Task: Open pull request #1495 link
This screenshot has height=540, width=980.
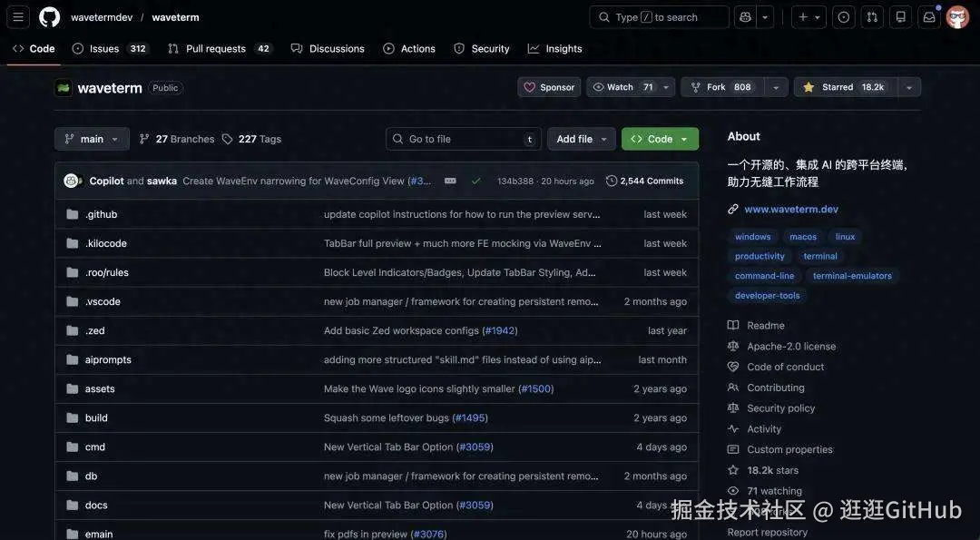Action: point(471,417)
